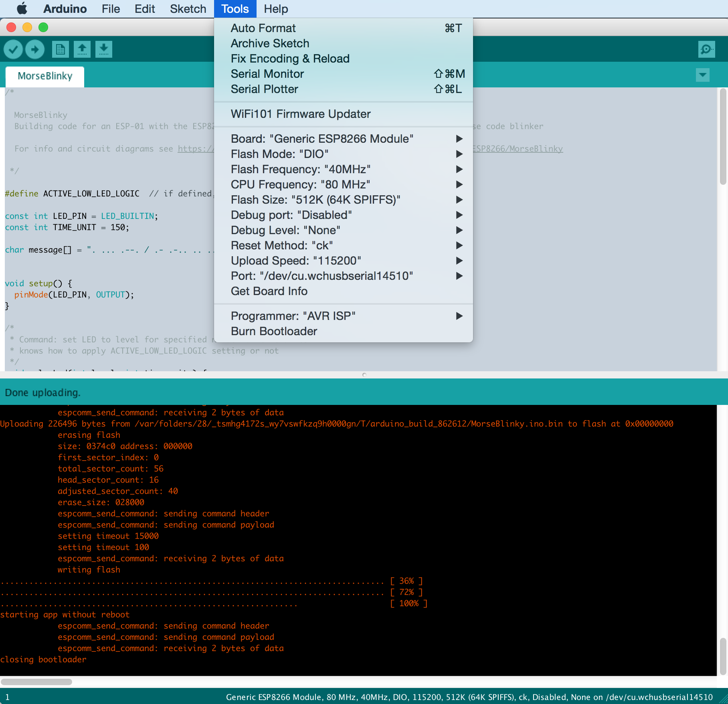Click Get Board Info
This screenshot has height=704, width=728.
[x=344, y=291]
